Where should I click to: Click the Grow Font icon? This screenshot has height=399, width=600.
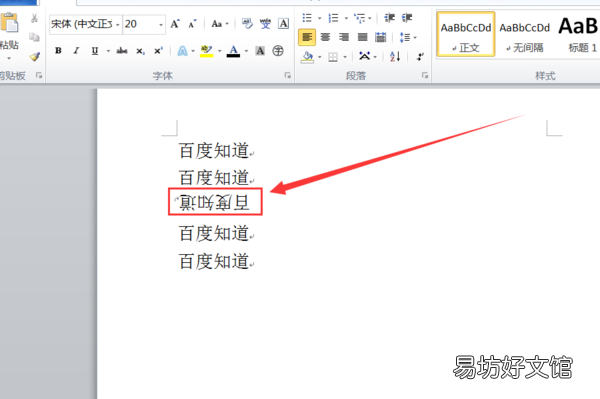175,24
